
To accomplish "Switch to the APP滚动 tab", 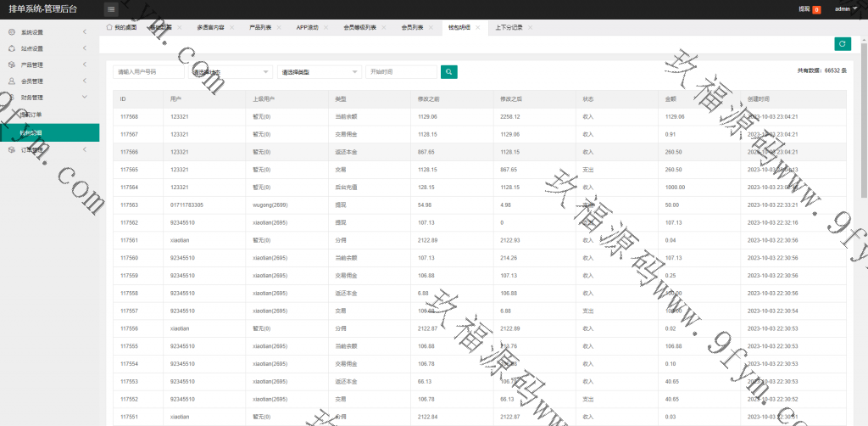I will point(309,27).
